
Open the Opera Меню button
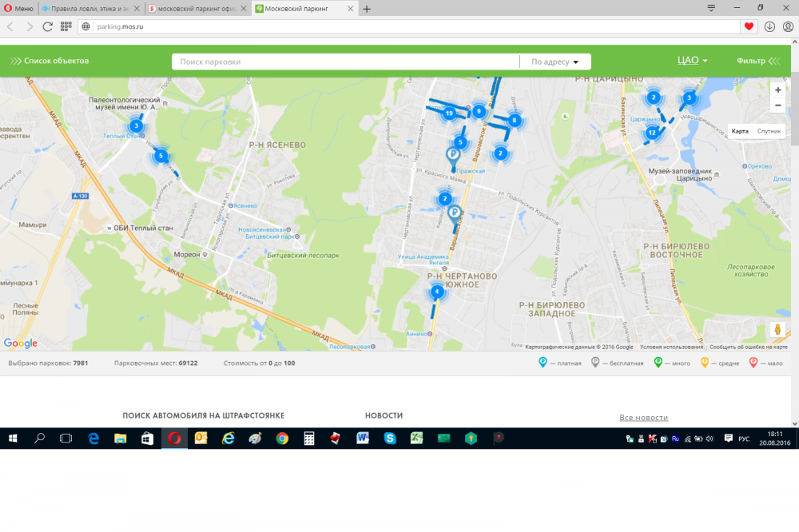(18, 9)
